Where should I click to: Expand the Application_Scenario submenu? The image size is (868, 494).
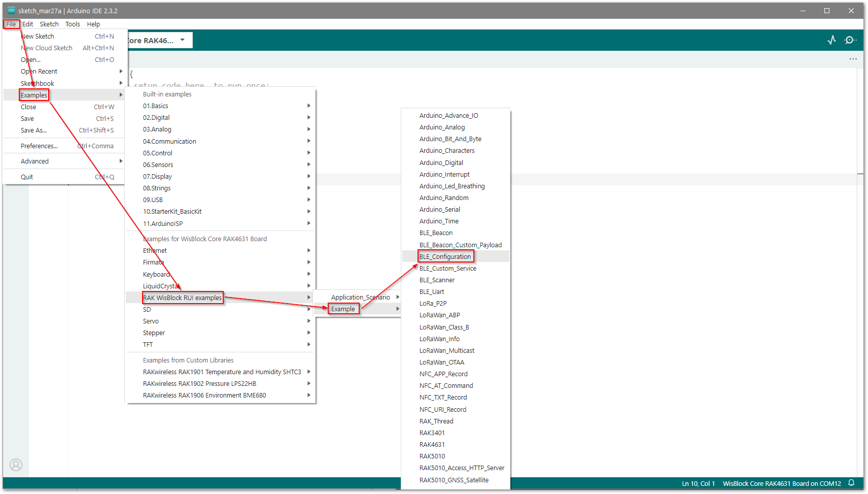pos(357,297)
